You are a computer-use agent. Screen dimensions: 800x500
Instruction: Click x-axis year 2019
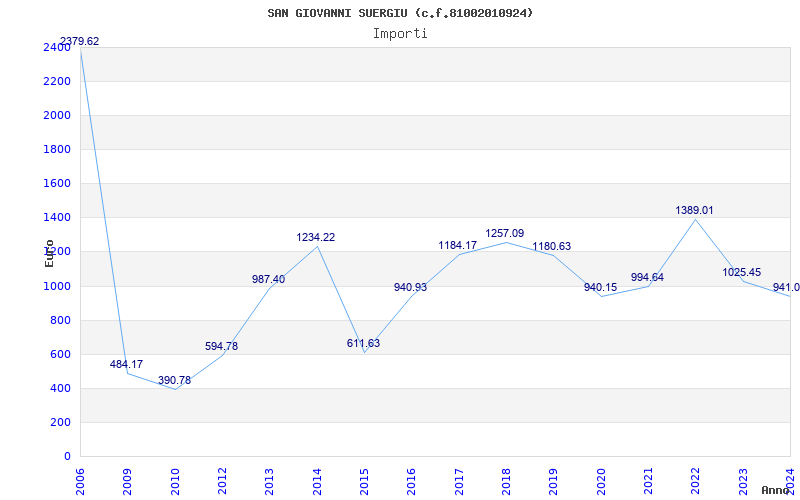pyautogui.click(x=554, y=481)
